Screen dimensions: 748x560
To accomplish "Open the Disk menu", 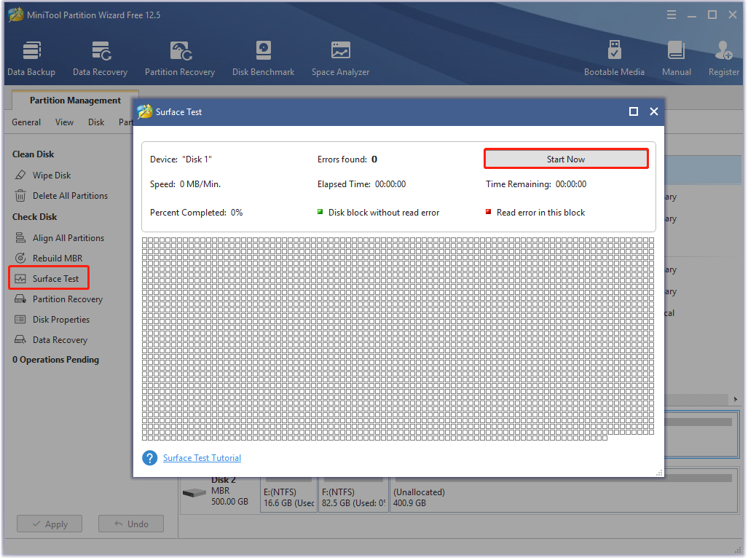I will [96, 122].
